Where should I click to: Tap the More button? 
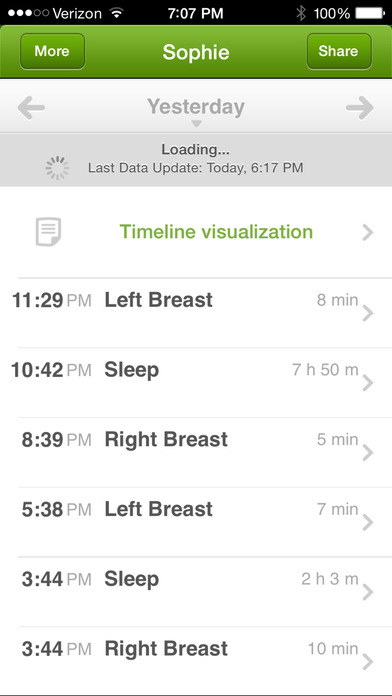[52, 51]
